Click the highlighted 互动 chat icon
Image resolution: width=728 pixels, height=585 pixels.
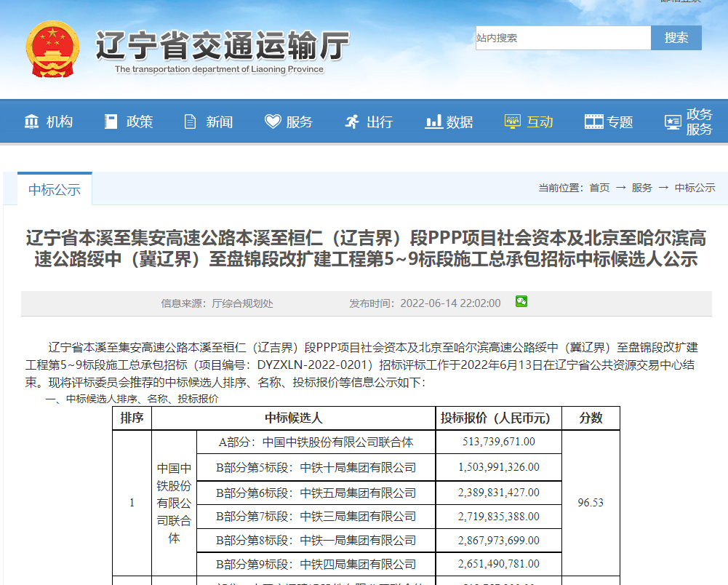(x=513, y=122)
